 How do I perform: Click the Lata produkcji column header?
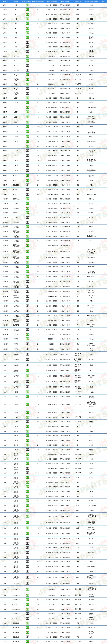[x=52, y=2]
